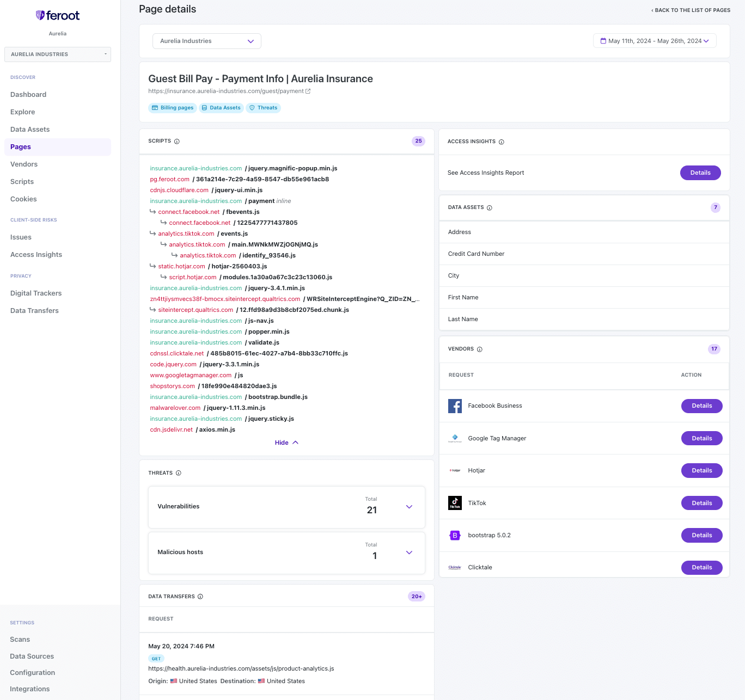Click Back to the list of pages
Viewport: 745px width, 700px height.
coord(691,10)
